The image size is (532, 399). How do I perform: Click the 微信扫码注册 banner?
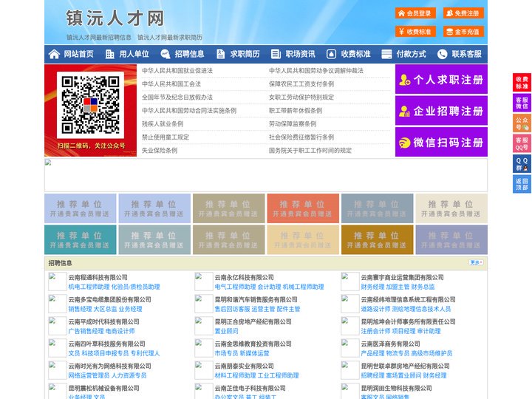click(x=441, y=142)
